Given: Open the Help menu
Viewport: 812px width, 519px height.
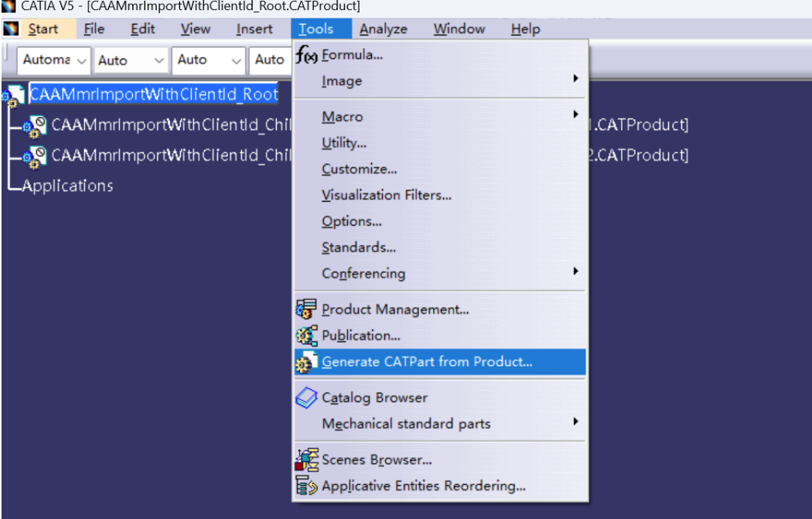Looking at the screenshot, I should [x=526, y=29].
